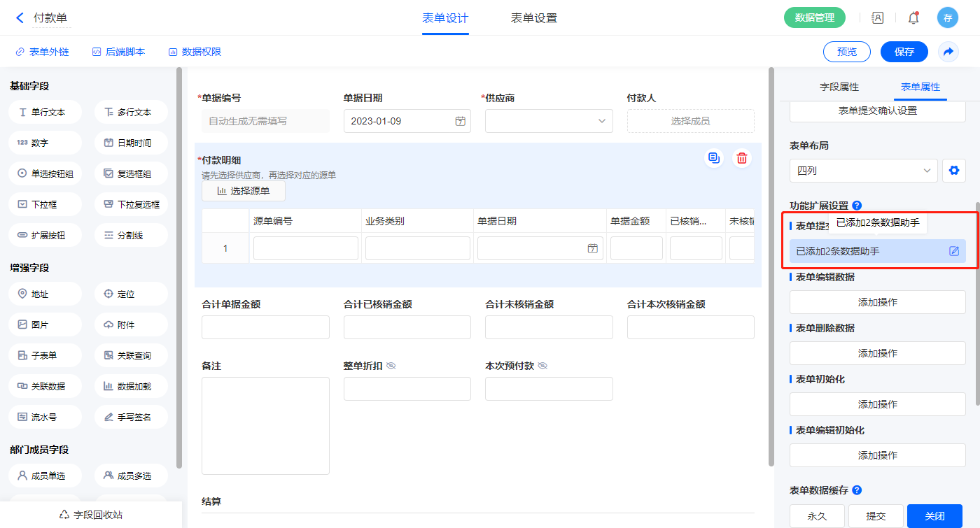
Task: Click the back arrow beside 付款单
Action: (20, 18)
